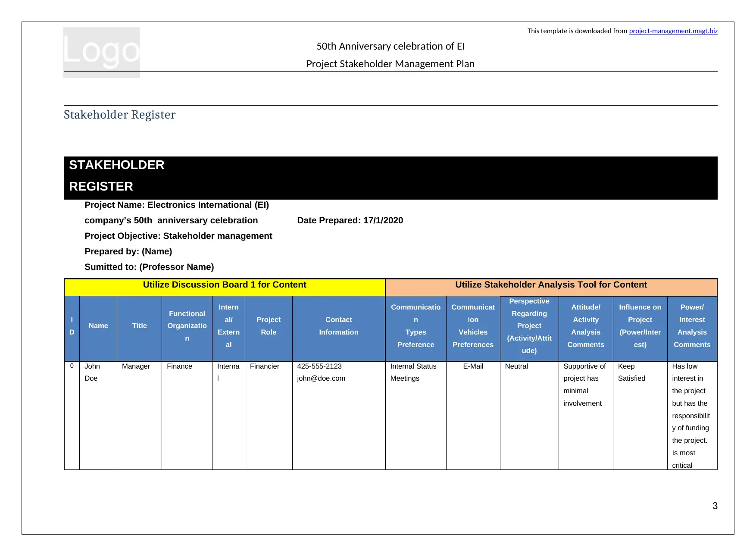Image resolution: width=756 pixels, height=535 pixels.
Task: Click the page number 3
Action: coord(715,506)
